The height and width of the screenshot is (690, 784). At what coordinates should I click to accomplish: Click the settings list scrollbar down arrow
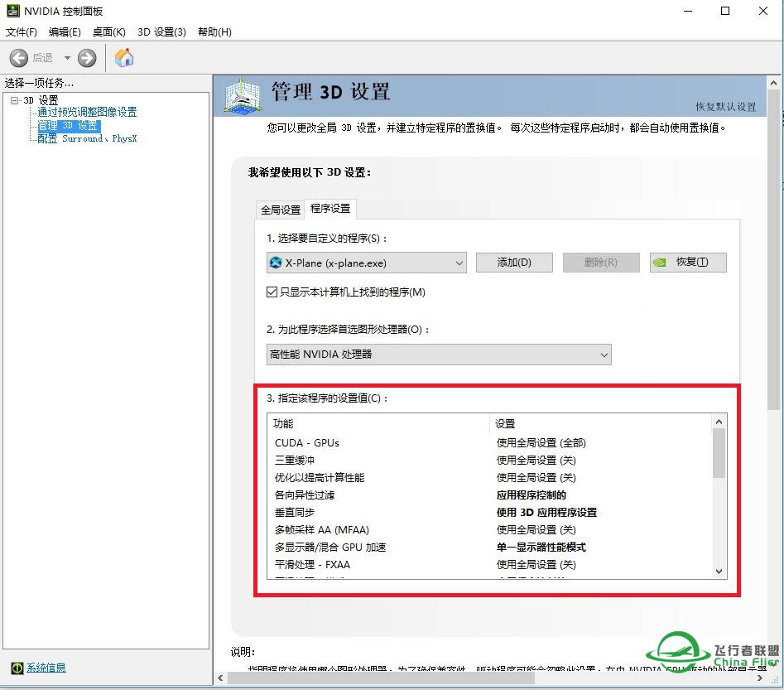[719, 572]
